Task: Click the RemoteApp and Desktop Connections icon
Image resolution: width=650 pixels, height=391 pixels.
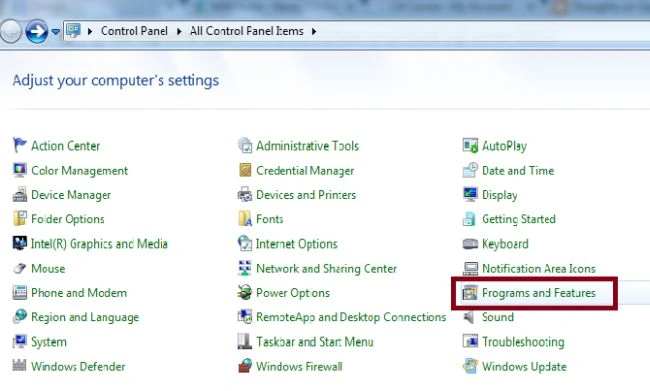Action: click(x=245, y=317)
